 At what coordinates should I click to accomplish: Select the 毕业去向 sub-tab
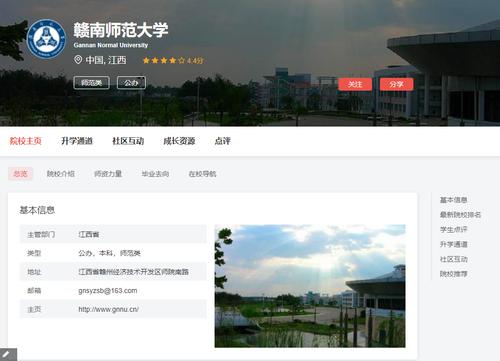(x=155, y=174)
